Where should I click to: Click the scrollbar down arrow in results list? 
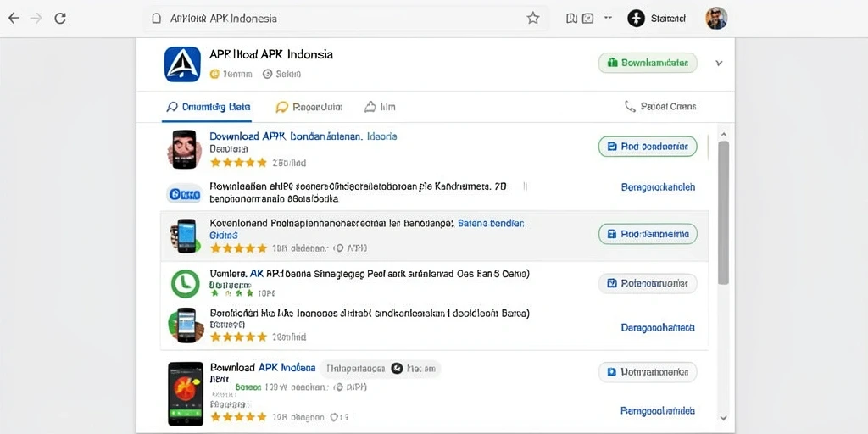click(724, 419)
